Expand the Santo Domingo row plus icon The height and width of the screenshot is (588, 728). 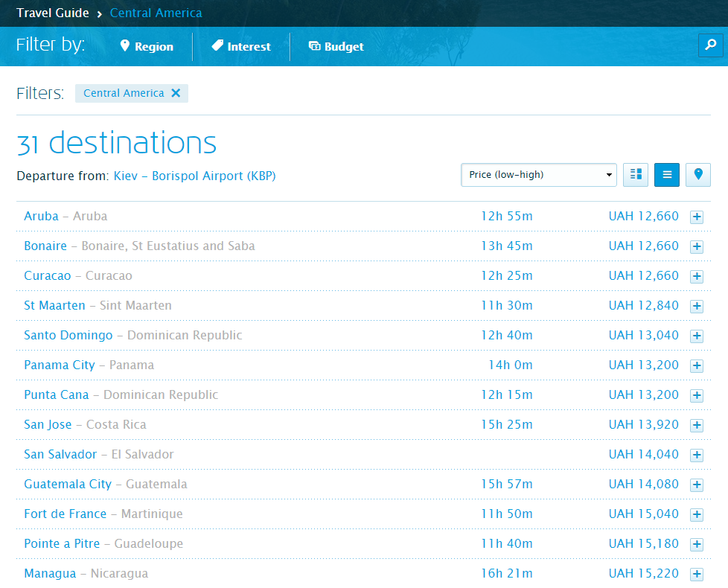(x=697, y=336)
